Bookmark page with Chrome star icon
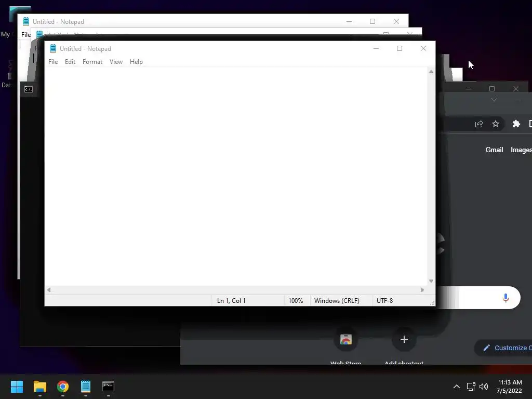The width and height of the screenshot is (532, 399). click(x=495, y=124)
